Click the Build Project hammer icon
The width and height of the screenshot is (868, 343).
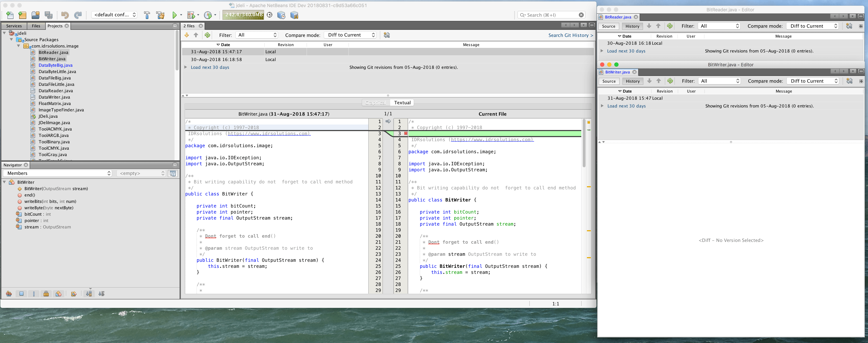tap(147, 15)
